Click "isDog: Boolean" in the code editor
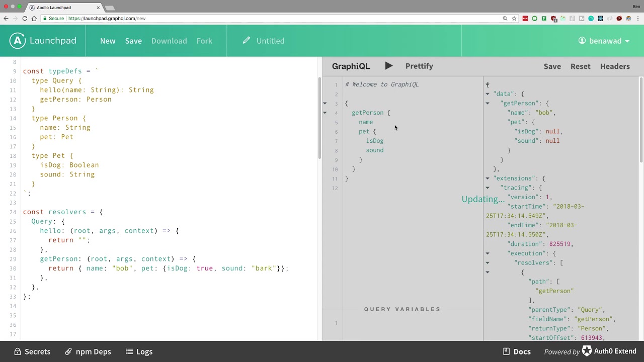Image resolution: width=644 pixels, height=362 pixels. click(69, 165)
